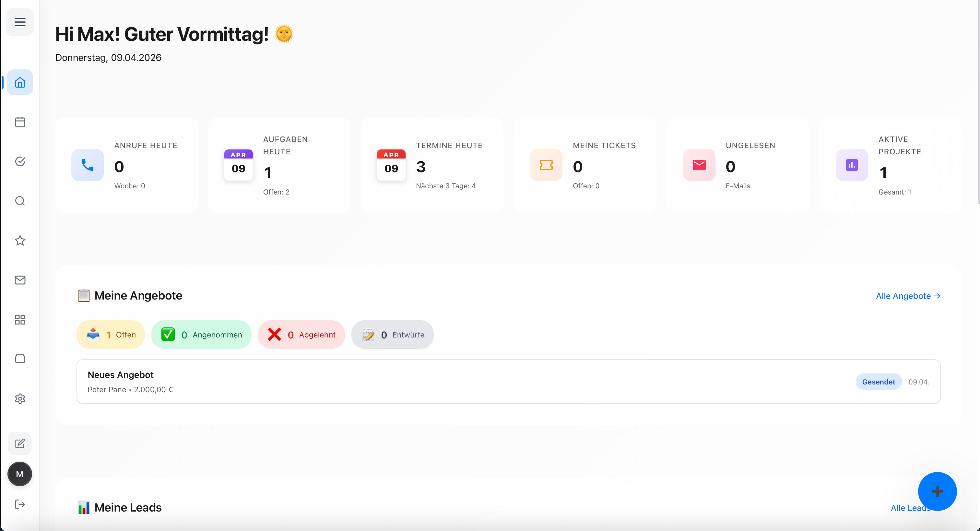Toggle the 'Offen' offers filter pill
Screen dimensions: 980x531
point(110,334)
